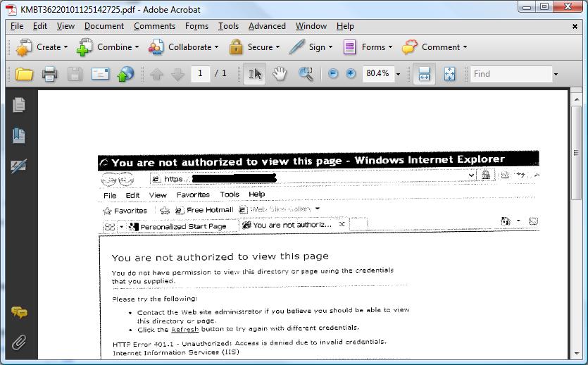Open the Help menu
Image resolution: width=588 pixels, height=365 pixels.
coord(345,26)
